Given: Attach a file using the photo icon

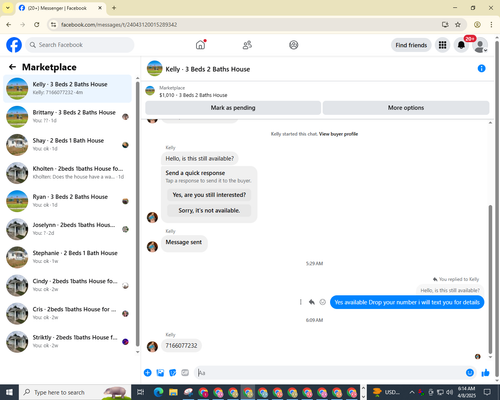Looking at the screenshot, I should point(160,373).
